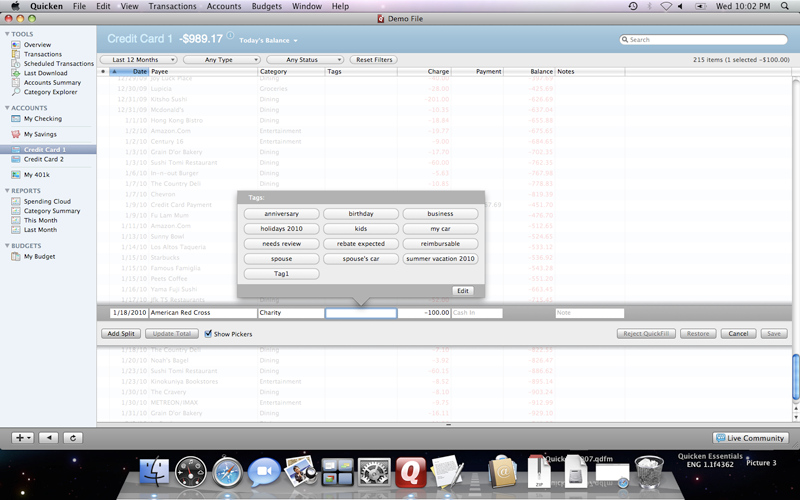The height and width of the screenshot is (500, 800).
Task: Click Time Machine icon in menu bar
Action: click(x=633, y=6)
